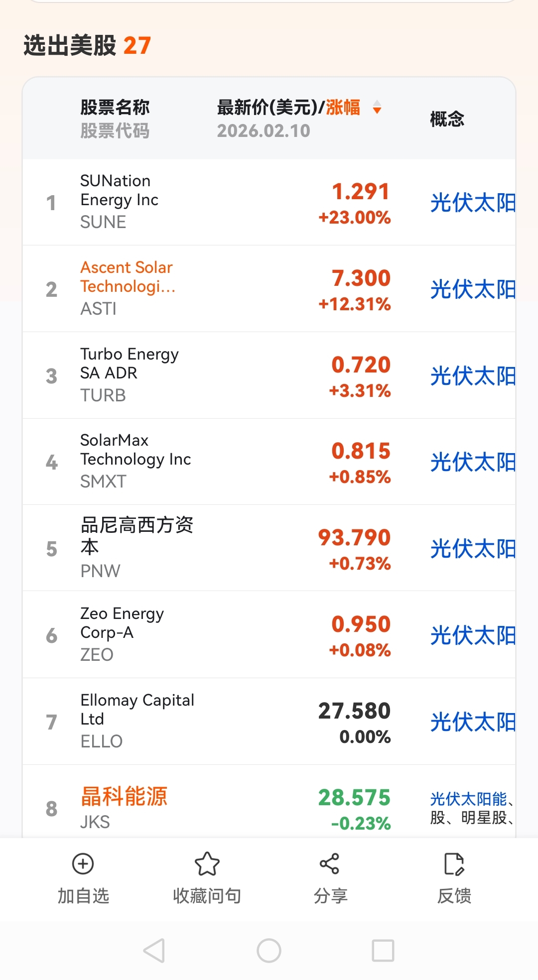Tap the share icon

coord(330,864)
